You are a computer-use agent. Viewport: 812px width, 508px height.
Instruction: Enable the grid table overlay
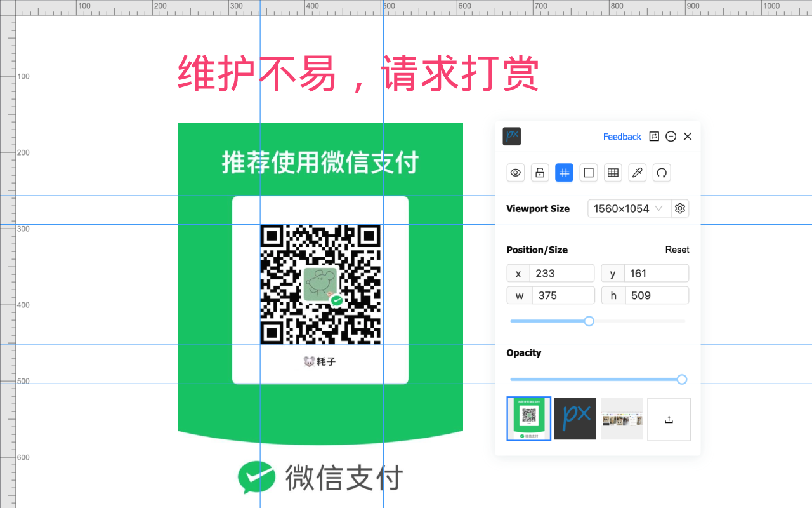(x=613, y=173)
